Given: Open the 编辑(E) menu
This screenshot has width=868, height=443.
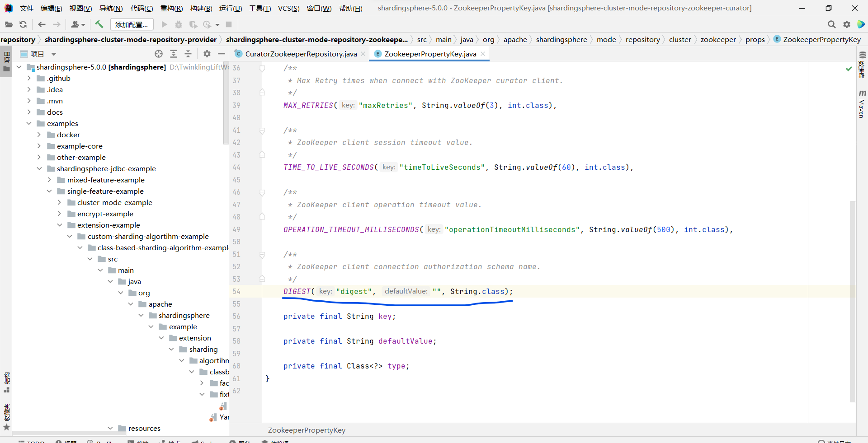Looking at the screenshot, I should click(51, 8).
